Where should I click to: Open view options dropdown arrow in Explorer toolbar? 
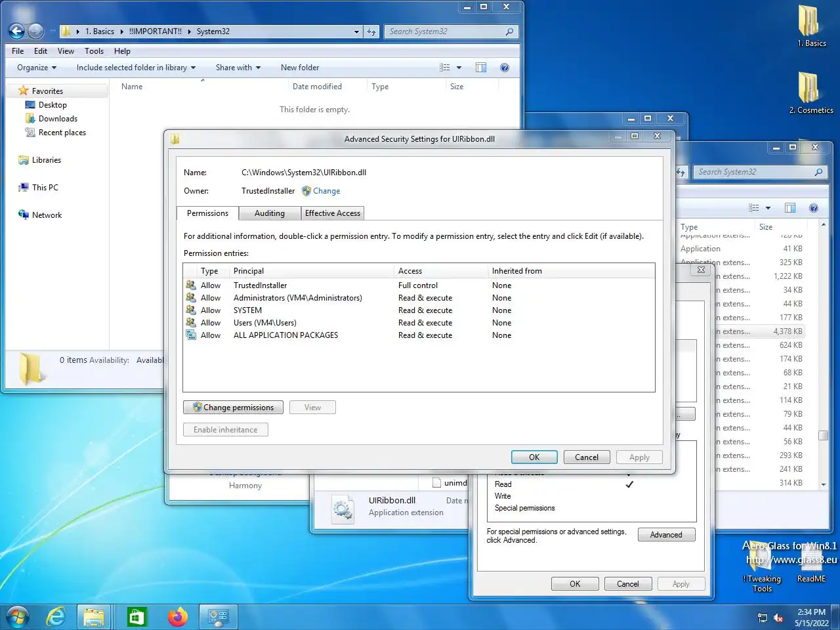click(x=459, y=68)
